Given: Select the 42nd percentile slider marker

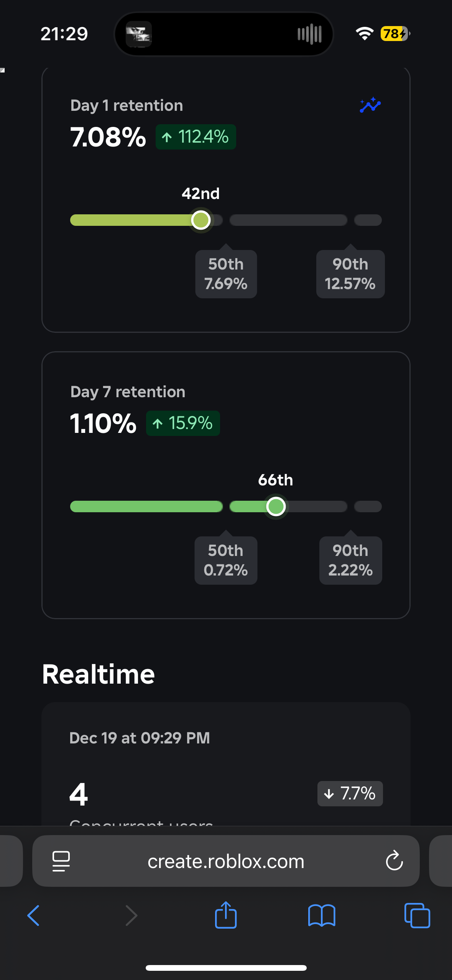Looking at the screenshot, I should [201, 220].
